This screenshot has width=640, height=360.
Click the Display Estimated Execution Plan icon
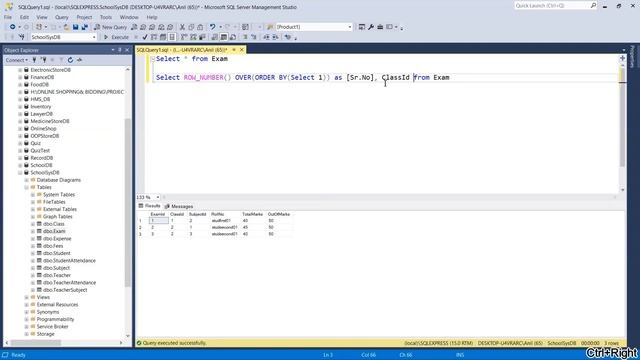click(154, 37)
